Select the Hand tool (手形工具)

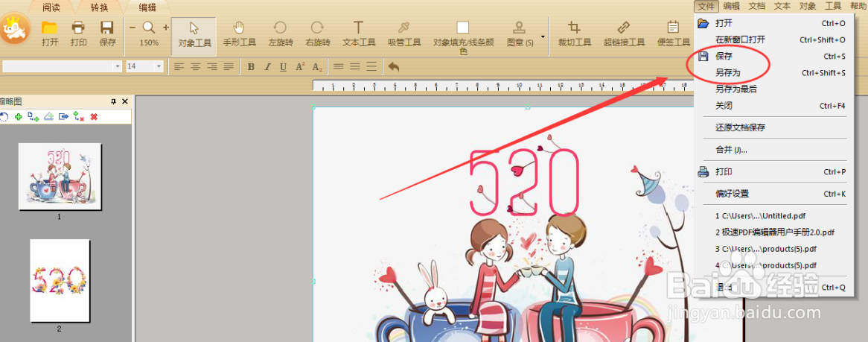click(x=239, y=34)
